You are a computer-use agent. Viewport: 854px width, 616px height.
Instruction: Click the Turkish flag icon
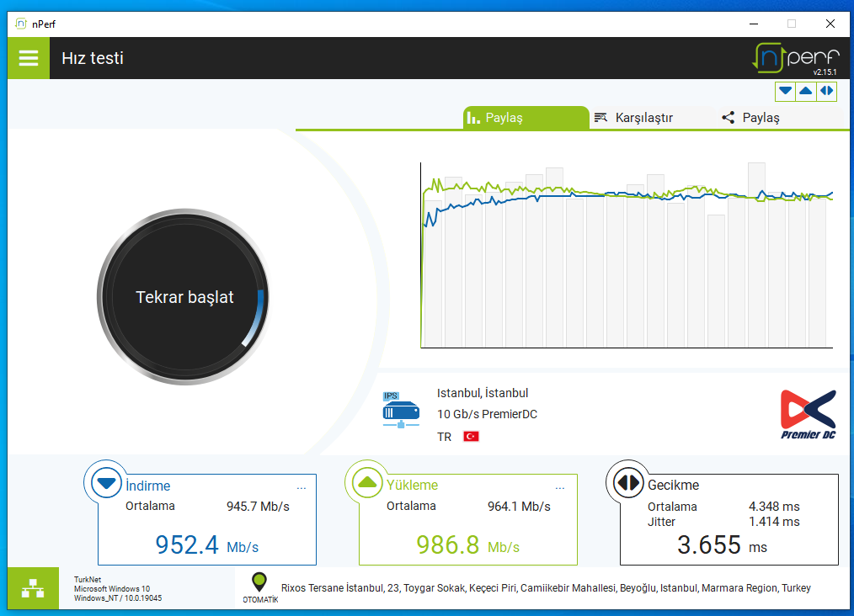point(471,437)
